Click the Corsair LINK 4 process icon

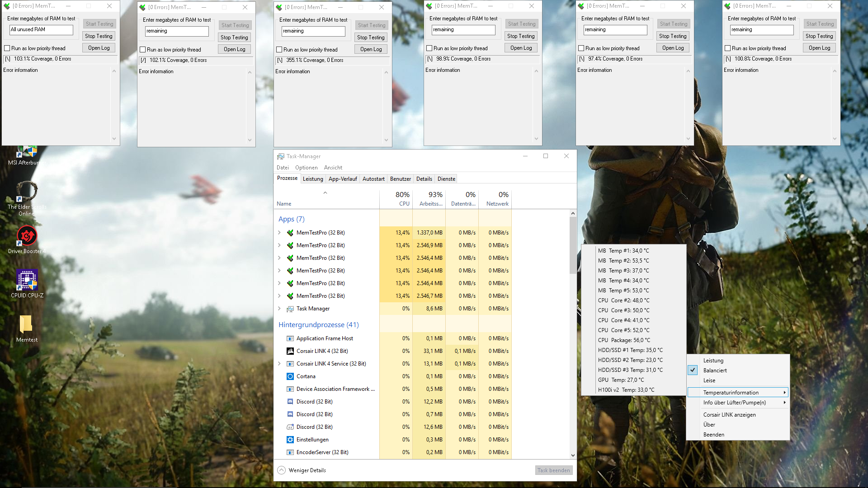(290, 351)
